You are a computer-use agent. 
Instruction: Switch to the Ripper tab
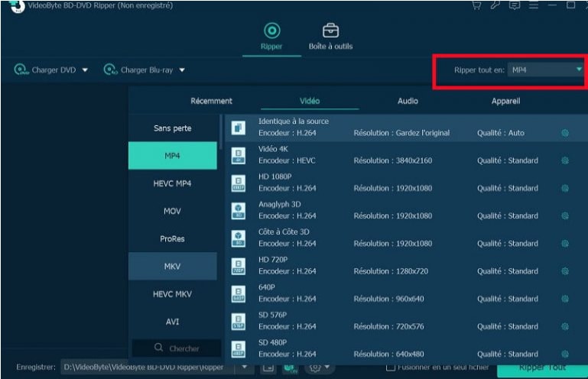coord(271,37)
